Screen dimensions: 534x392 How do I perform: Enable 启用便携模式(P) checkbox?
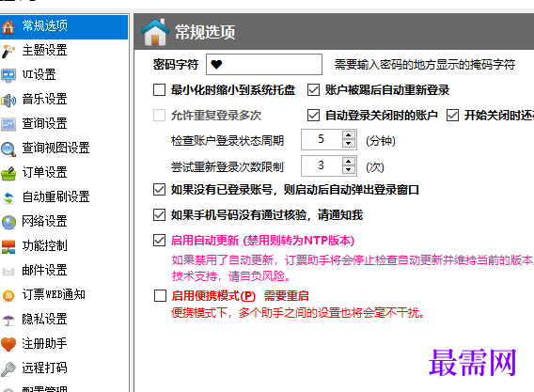tap(160, 296)
